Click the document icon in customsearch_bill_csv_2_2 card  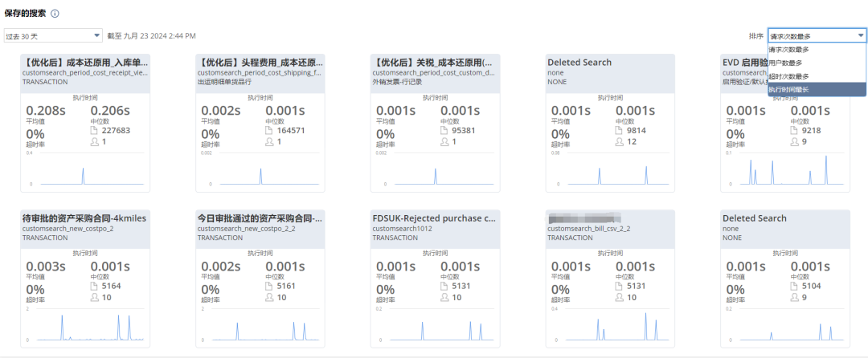pyautogui.click(x=620, y=287)
